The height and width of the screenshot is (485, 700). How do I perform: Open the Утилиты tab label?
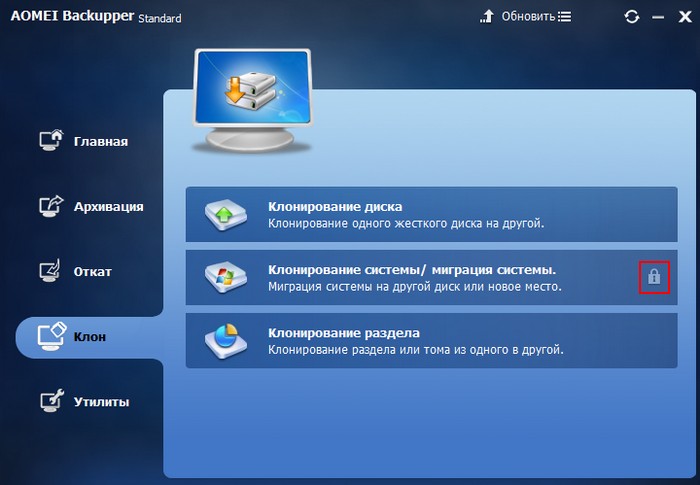(100, 402)
